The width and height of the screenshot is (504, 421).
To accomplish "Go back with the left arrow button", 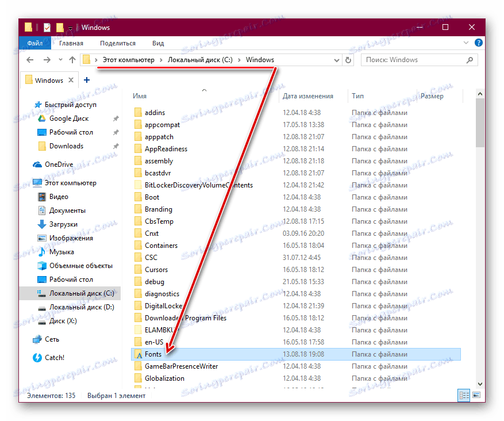I will (x=30, y=60).
